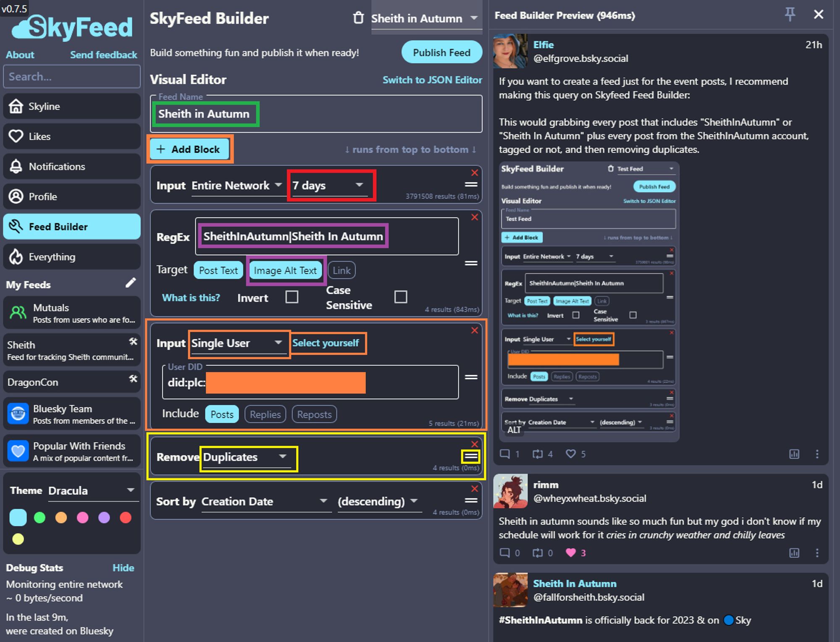Screen dimensions: 840x642
Task: Toggle the Image Alt Text target chip
Action: (x=285, y=270)
